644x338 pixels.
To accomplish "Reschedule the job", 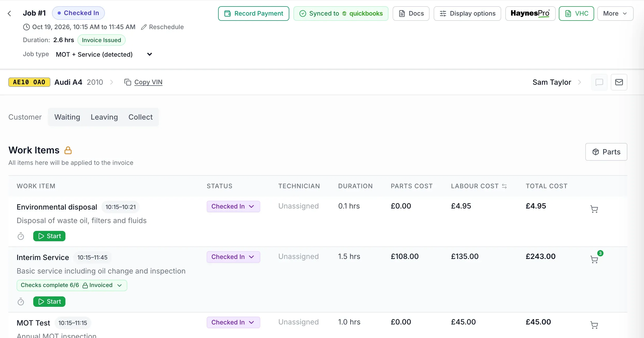I will click(x=162, y=27).
